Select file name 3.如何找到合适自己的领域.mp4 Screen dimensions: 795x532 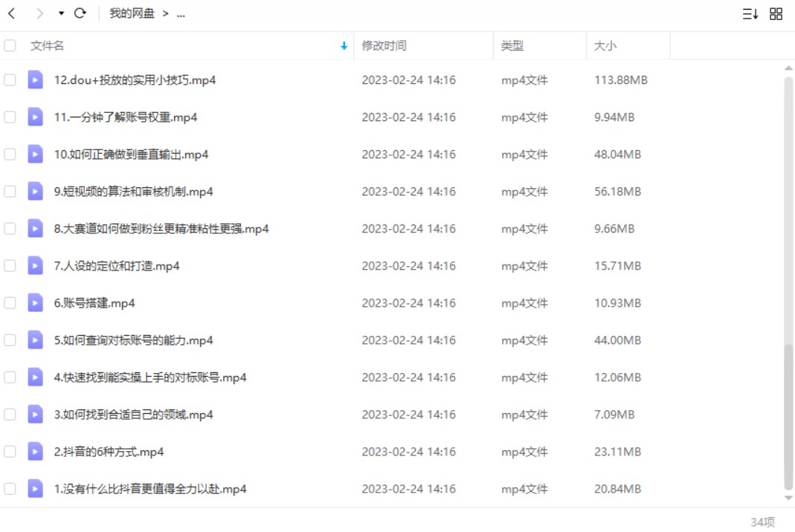(x=133, y=415)
